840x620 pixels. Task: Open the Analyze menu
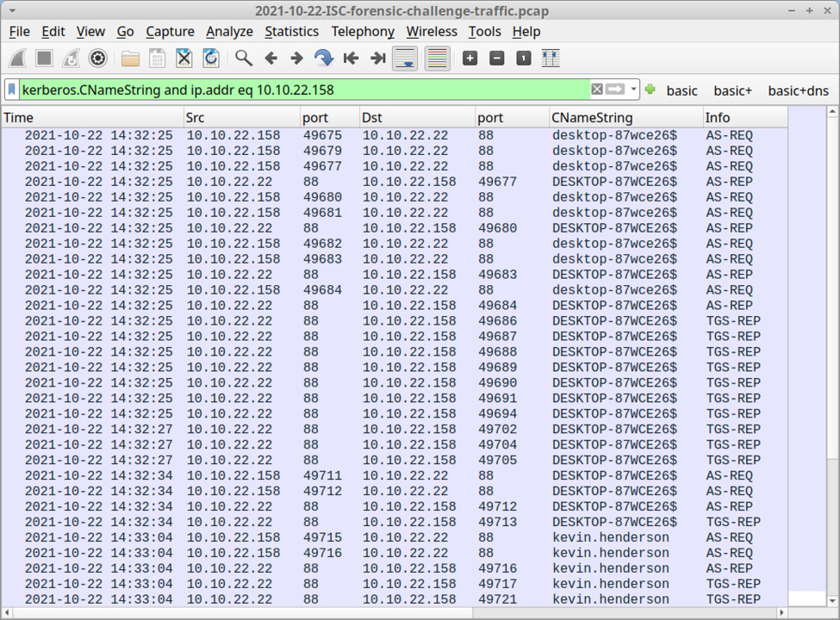tap(229, 31)
